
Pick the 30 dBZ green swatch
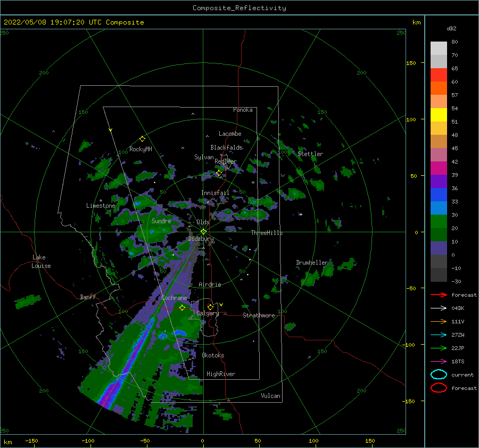click(439, 222)
